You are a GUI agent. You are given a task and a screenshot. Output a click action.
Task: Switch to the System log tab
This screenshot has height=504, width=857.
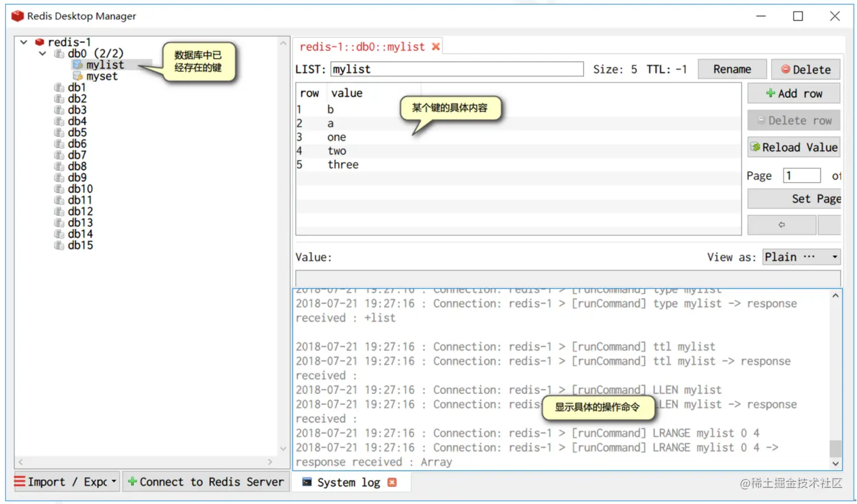[x=349, y=482]
